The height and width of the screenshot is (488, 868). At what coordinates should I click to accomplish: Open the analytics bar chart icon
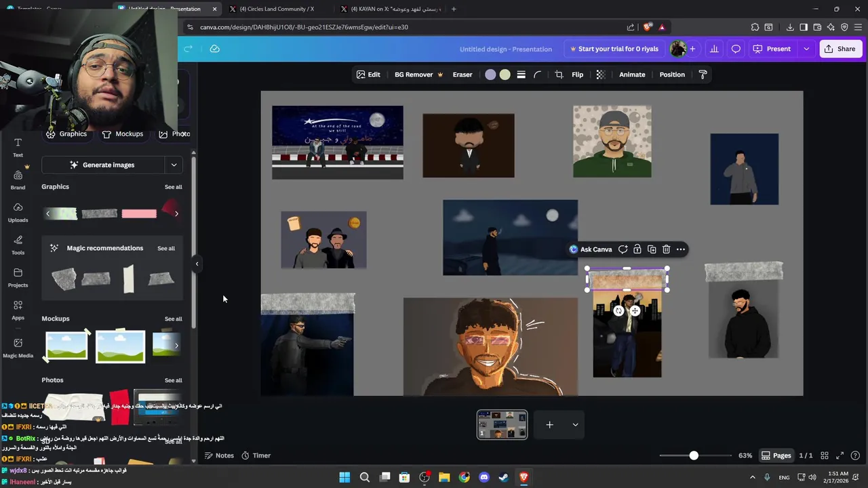pyautogui.click(x=714, y=49)
